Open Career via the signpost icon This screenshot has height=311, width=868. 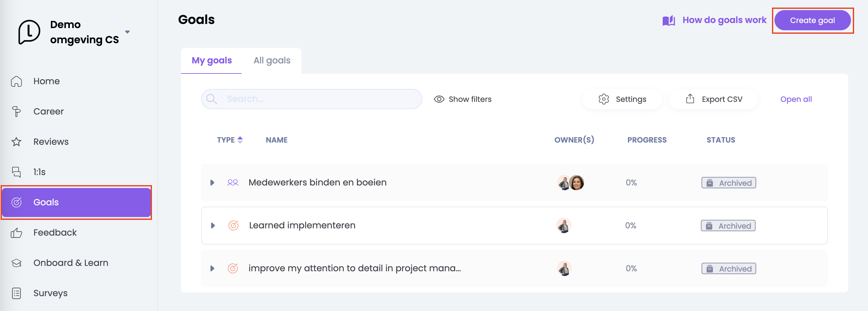tap(16, 112)
